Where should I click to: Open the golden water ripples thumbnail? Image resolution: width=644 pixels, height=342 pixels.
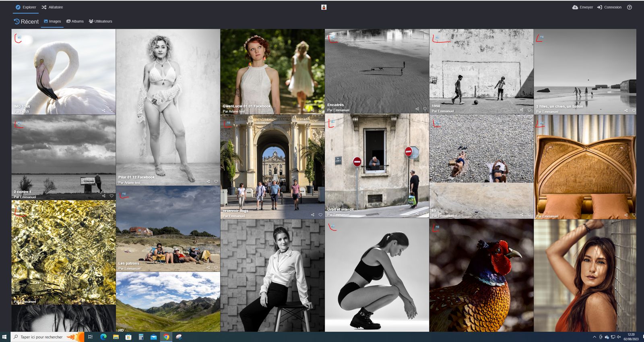pos(64,252)
